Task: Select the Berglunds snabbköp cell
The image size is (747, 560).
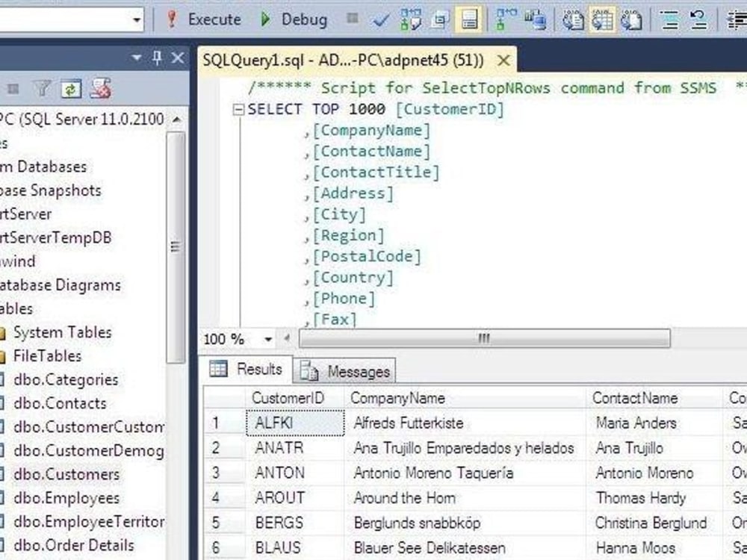Action: click(x=465, y=523)
